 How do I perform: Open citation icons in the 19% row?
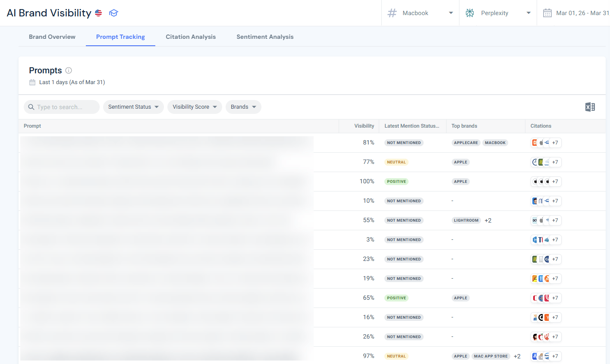click(x=546, y=279)
